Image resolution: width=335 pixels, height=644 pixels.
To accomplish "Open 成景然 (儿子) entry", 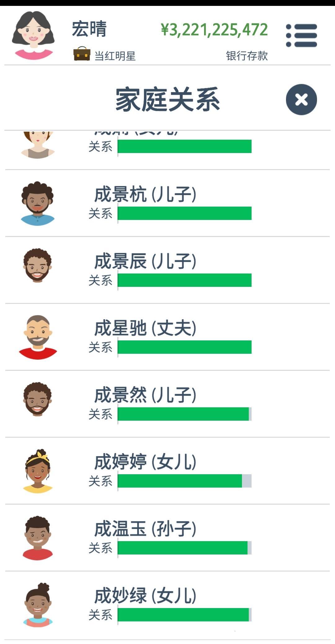I will [167, 404].
